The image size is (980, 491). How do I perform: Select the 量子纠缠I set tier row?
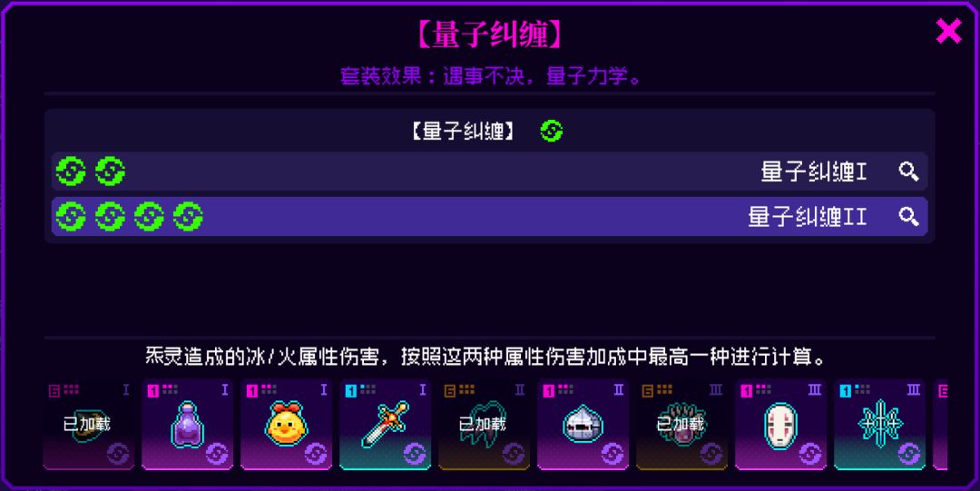[489, 171]
